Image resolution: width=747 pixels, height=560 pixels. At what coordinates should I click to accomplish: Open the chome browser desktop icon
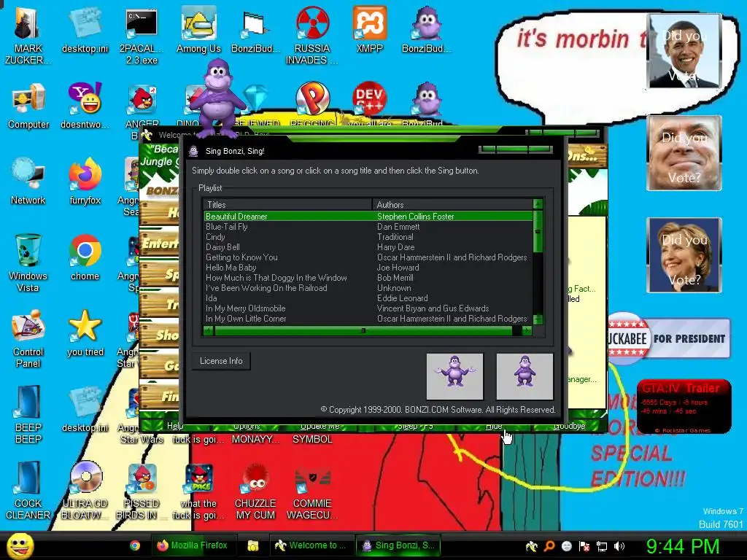tap(85, 257)
